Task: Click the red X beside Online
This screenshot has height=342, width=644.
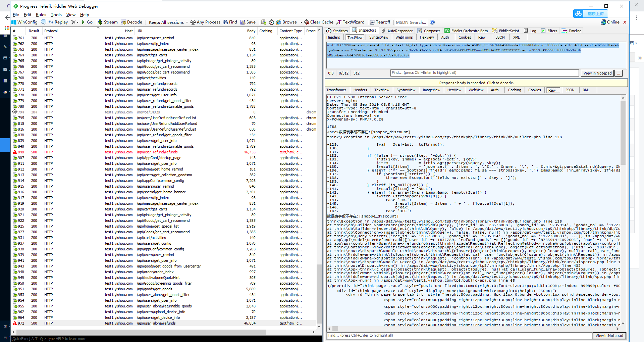Action: tap(625, 22)
